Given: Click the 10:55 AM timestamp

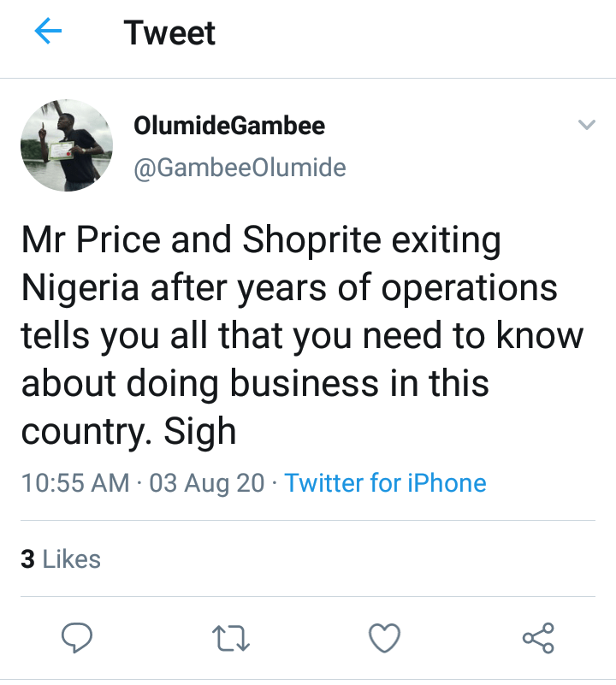Looking at the screenshot, I should click(x=75, y=482).
